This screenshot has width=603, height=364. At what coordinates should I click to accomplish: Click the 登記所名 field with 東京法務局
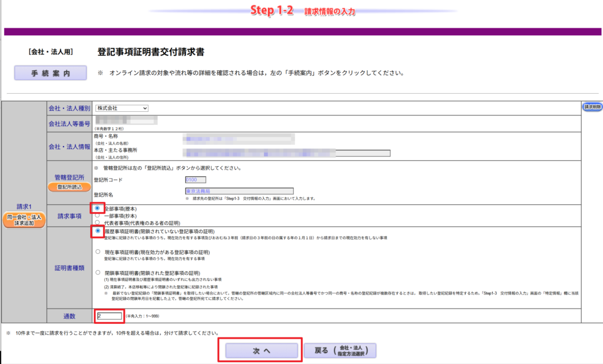tap(238, 191)
